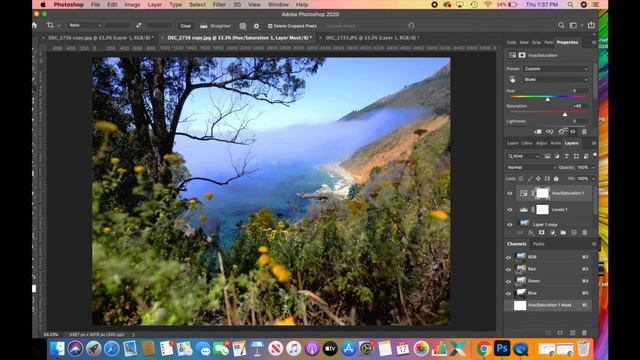640x360 pixels.
Task: Click the view previous state icon
Action: point(549,131)
